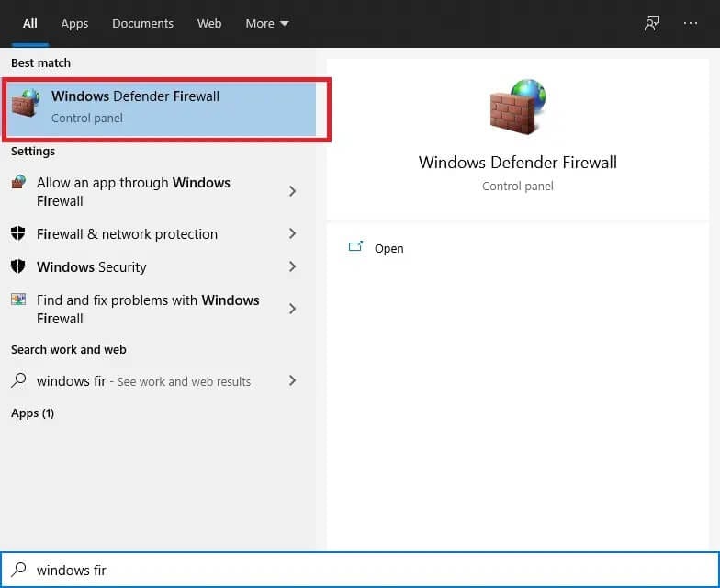Expand Allow an app through Windows Firewall chevron
Image resolution: width=720 pixels, height=588 pixels.
coord(292,191)
